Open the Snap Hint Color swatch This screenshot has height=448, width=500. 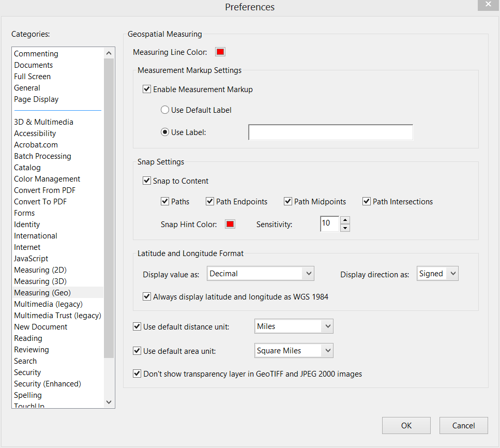230,224
